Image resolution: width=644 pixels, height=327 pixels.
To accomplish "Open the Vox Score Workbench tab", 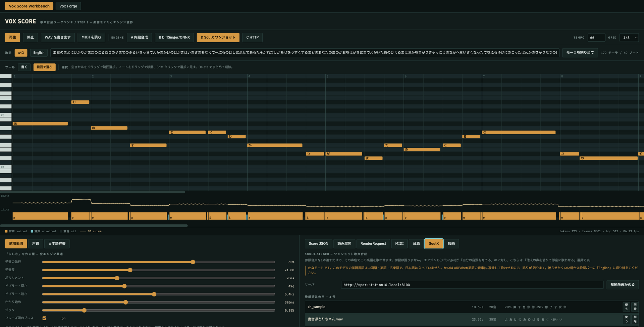I will coord(29,6).
